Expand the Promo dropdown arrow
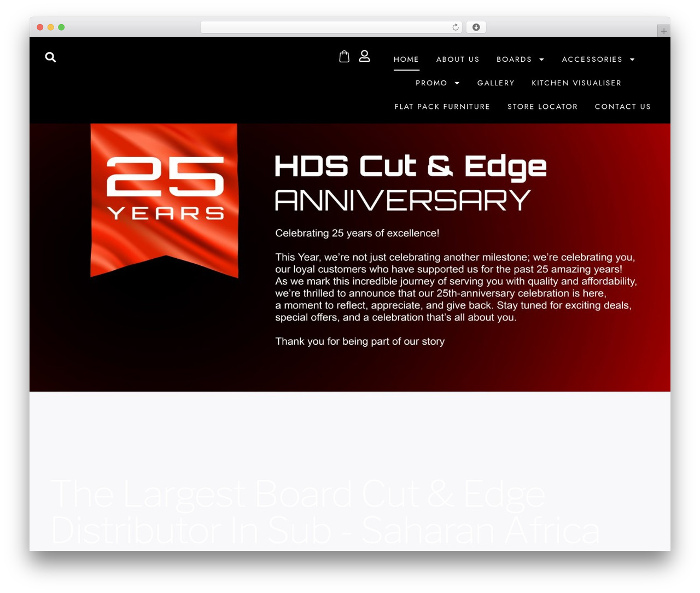Viewport: 700px width, 593px height. click(457, 83)
